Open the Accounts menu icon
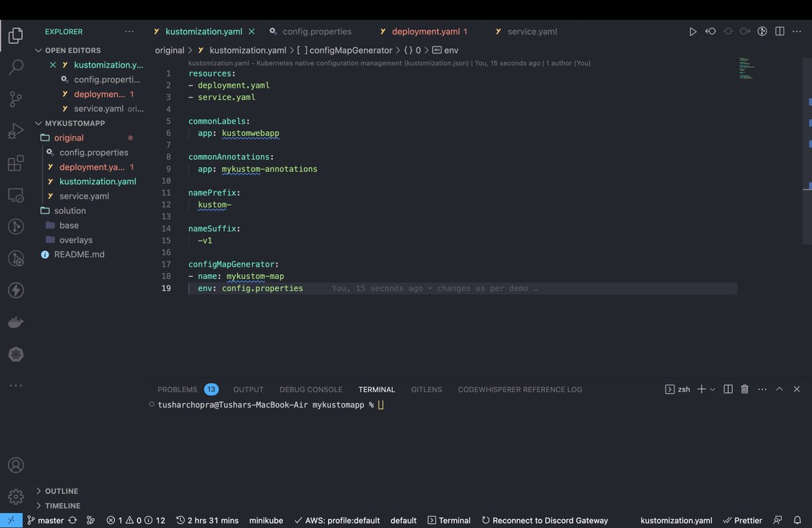This screenshot has height=528, width=812. click(16, 465)
